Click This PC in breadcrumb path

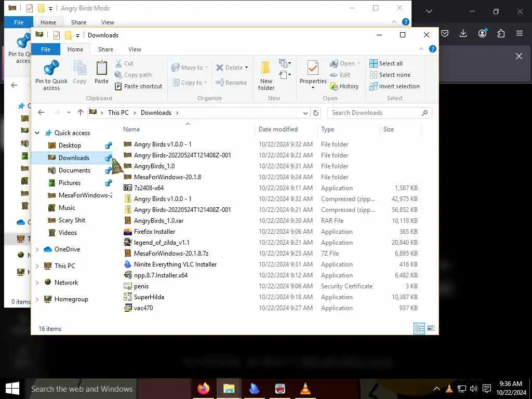118,113
